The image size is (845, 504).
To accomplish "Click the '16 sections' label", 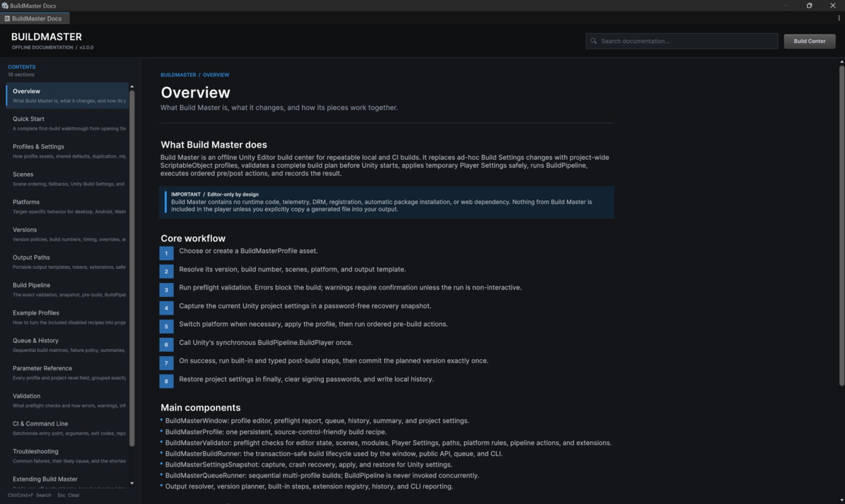I will (21, 75).
